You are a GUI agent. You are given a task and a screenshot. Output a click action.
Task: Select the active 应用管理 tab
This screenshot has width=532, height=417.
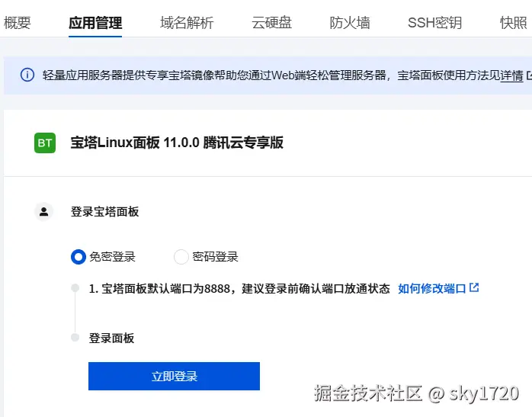click(x=95, y=23)
